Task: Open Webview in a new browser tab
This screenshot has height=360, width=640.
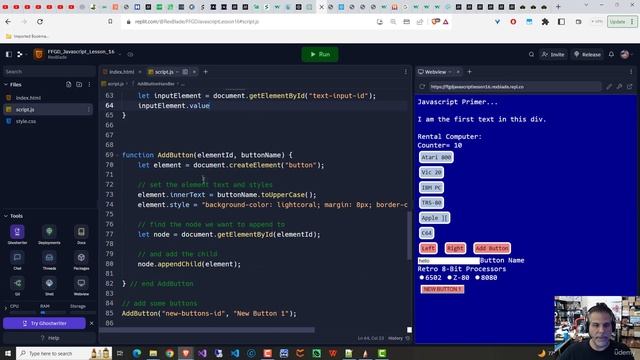Action: pos(630,87)
